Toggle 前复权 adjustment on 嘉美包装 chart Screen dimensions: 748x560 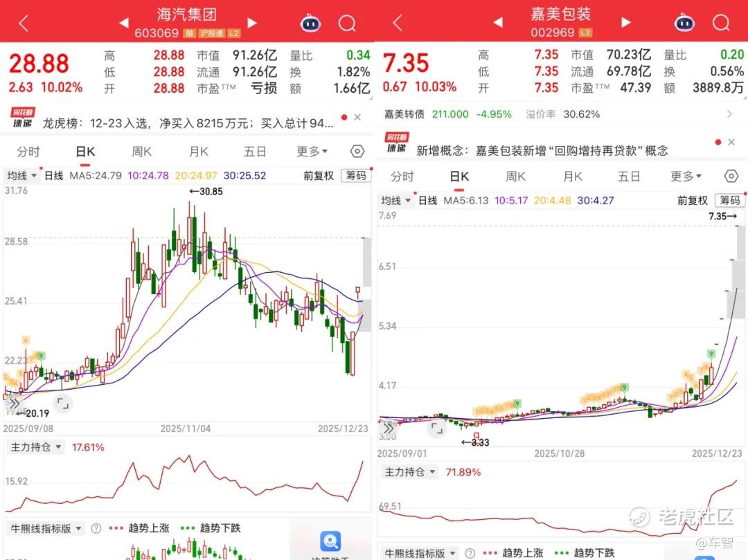pos(692,201)
